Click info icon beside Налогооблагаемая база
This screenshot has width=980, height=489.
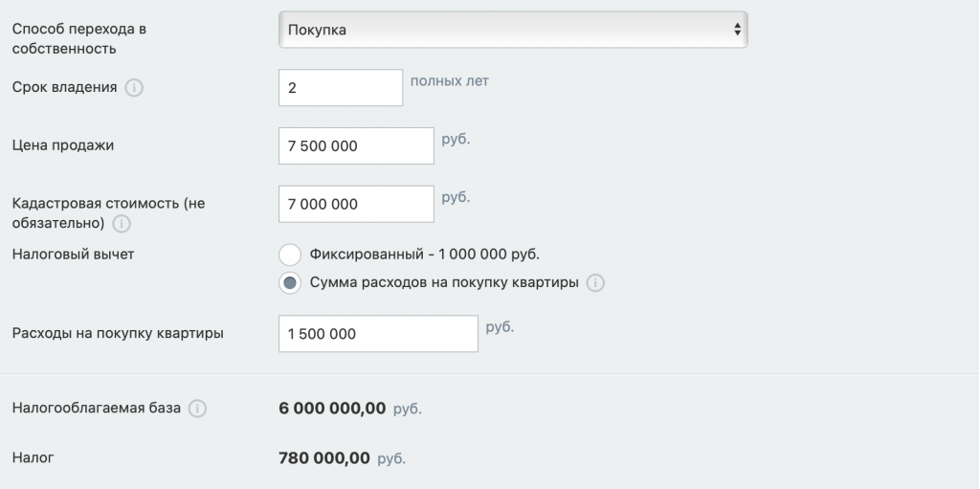coord(197,409)
